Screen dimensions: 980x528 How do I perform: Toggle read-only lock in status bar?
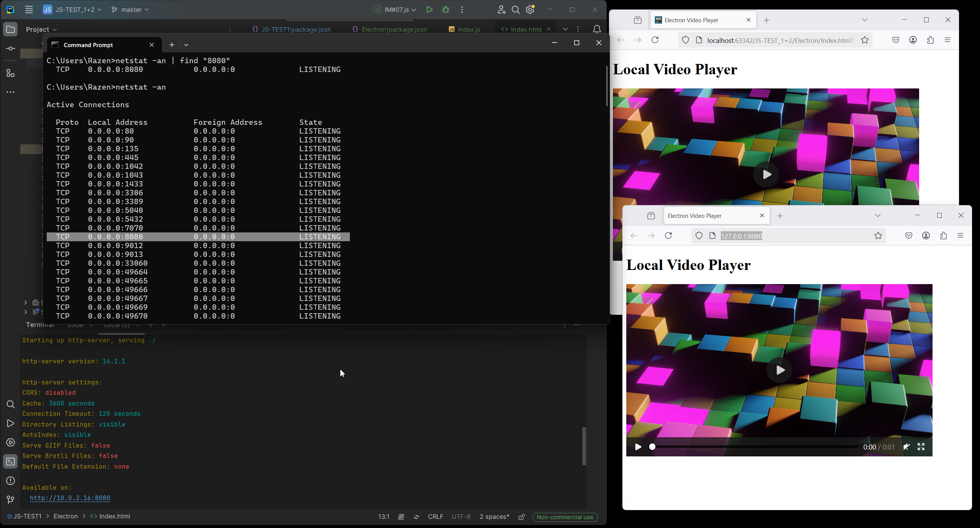click(x=521, y=517)
